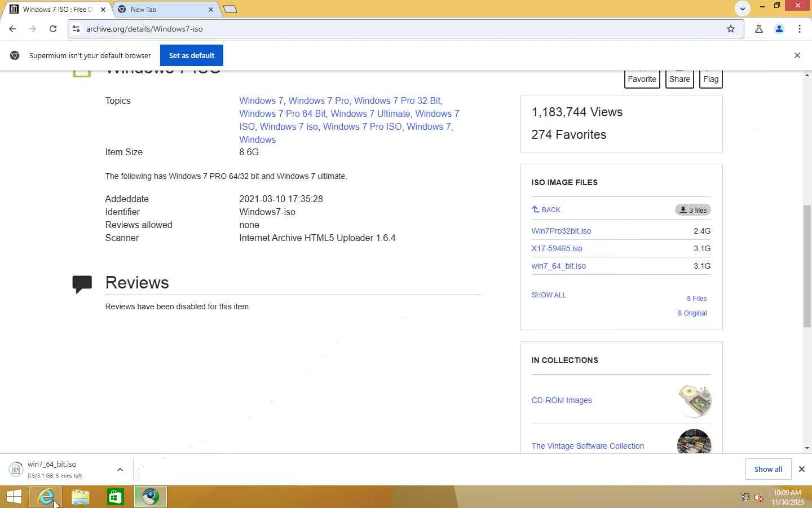
Task: Open the Windows Store taskbar icon
Action: click(x=116, y=497)
